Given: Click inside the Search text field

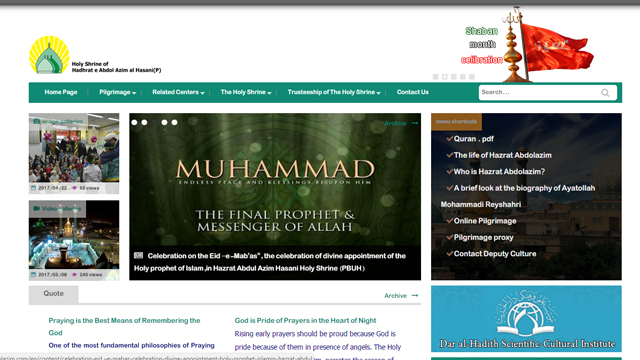Looking at the screenshot, I should point(539,93).
